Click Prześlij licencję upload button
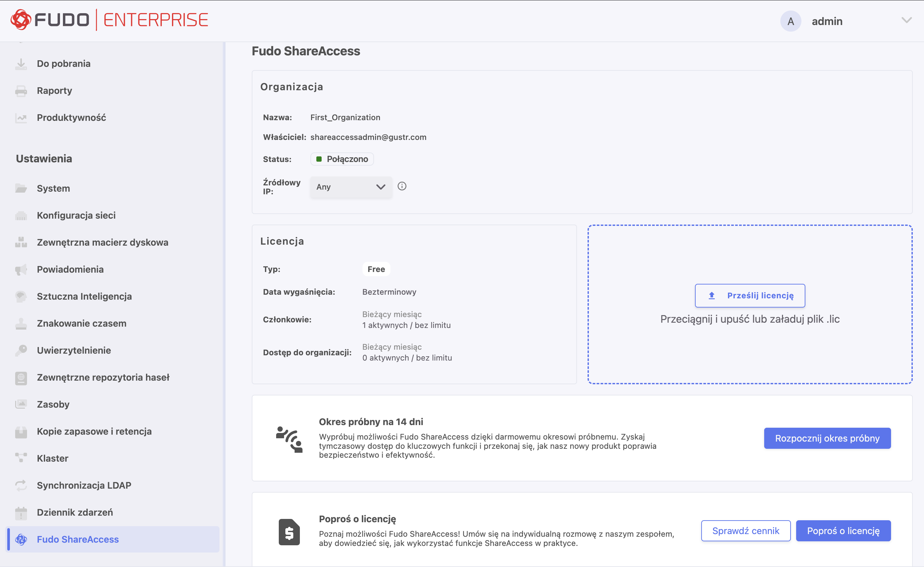Viewport: 924px width, 567px height. pyautogui.click(x=749, y=295)
